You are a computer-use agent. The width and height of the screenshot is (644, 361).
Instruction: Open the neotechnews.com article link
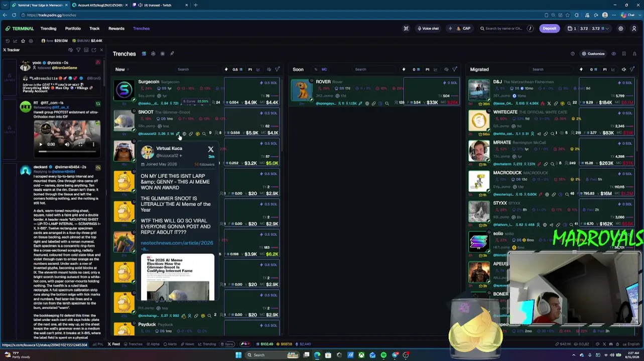point(177,245)
